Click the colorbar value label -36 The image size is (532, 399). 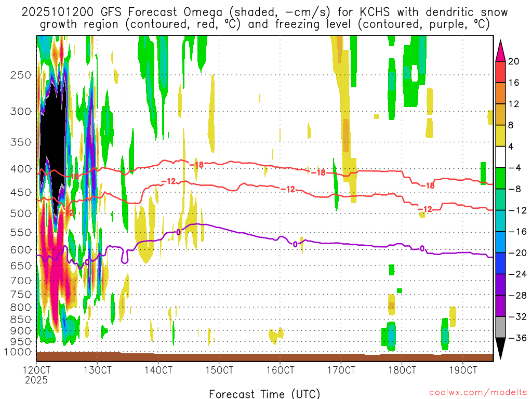point(518,338)
